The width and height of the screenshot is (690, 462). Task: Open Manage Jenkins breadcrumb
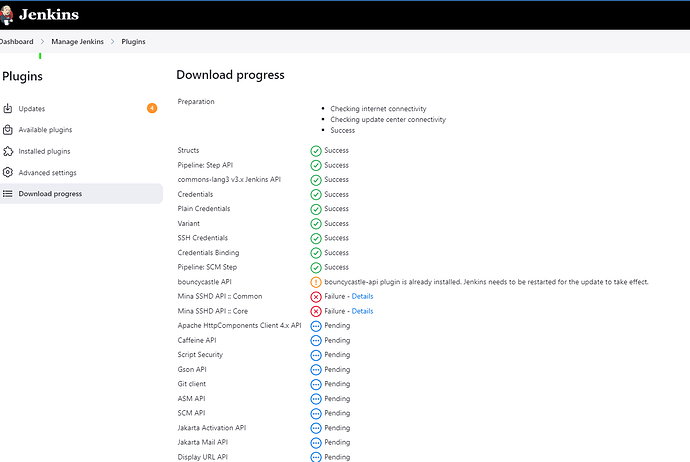pos(77,41)
